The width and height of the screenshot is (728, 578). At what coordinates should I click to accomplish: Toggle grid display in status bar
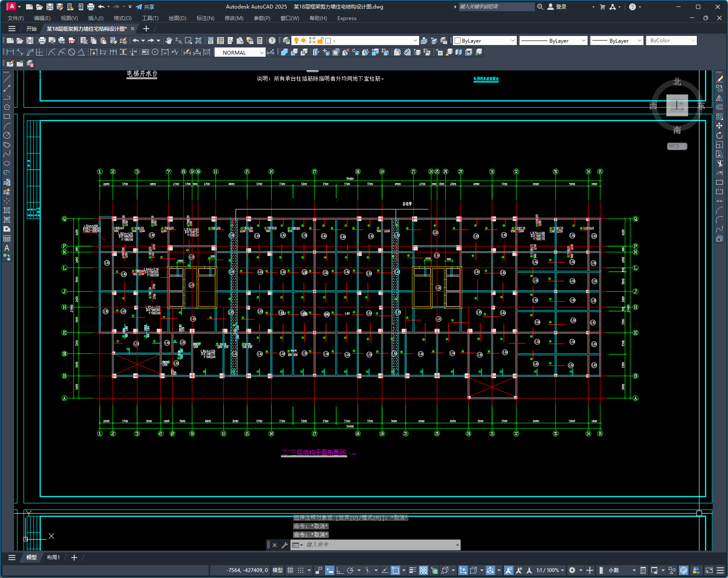point(290,570)
